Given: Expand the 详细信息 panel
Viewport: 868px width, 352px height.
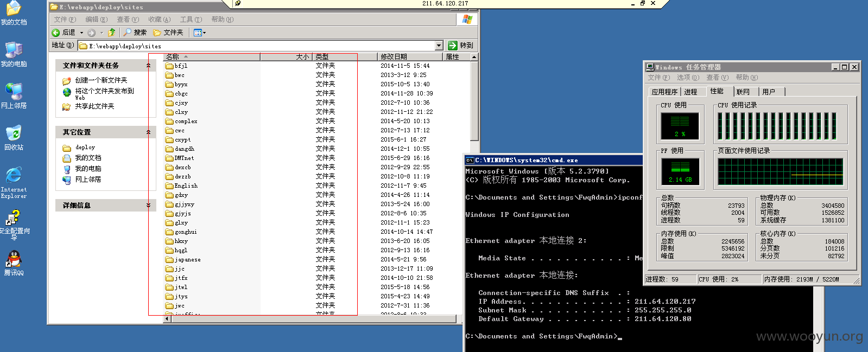Looking at the screenshot, I should click(148, 205).
